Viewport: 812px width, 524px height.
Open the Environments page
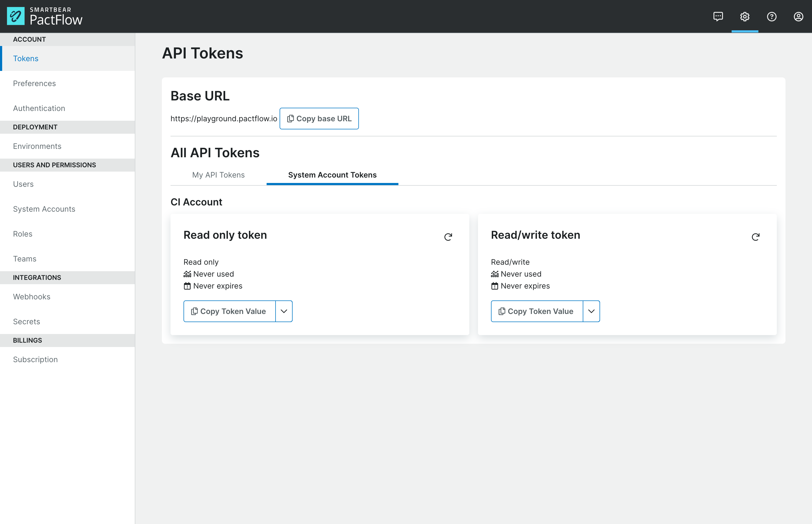point(37,146)
